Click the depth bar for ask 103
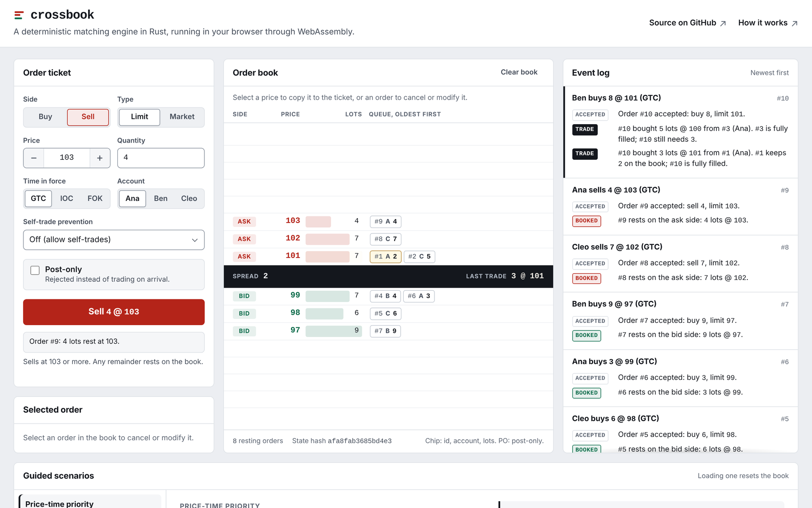Screen dimensions: 812x508 click(x=318, y=222)
